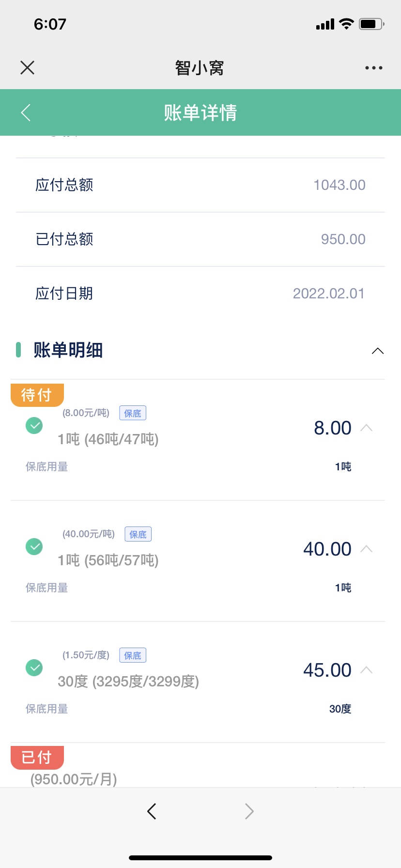
Task: Collapse details of the 8.00 charge
Action: 367,428
